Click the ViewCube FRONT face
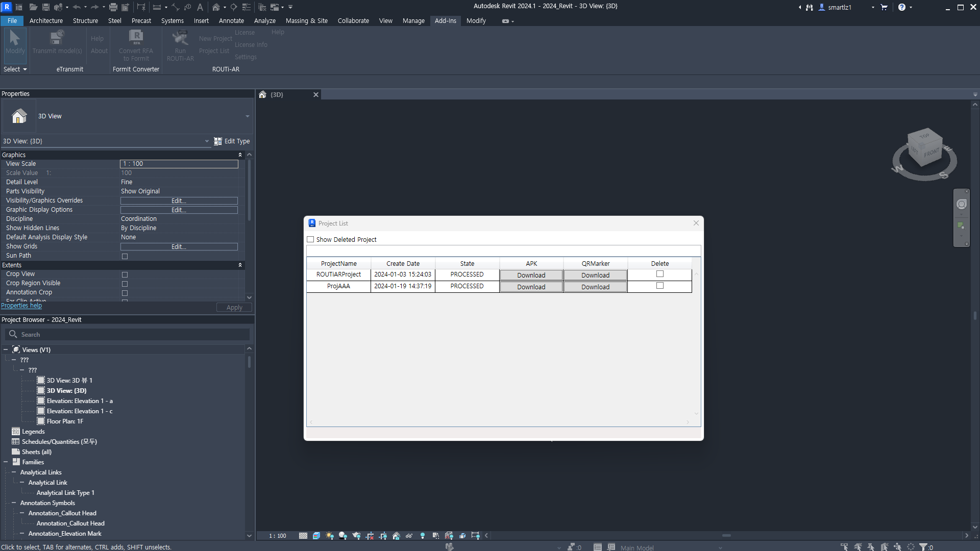Viewport: 980px width, 551px height. 931,153
